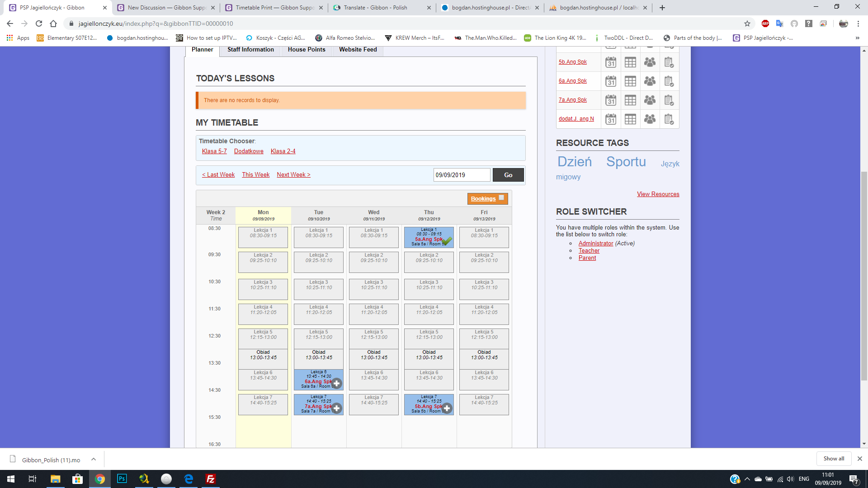Open participants icon for 5b.Ang Spk
868x488 pixels.
[x=650, y=62]
